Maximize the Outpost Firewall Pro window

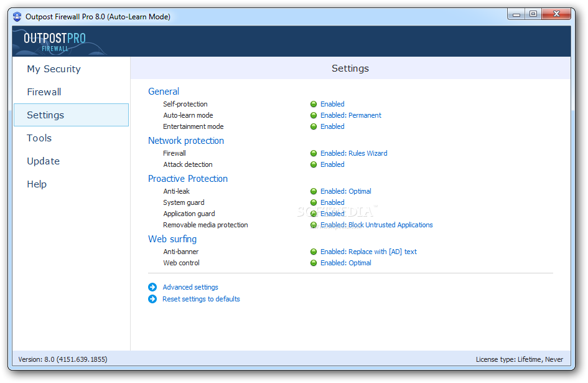[x=533, y=14]
